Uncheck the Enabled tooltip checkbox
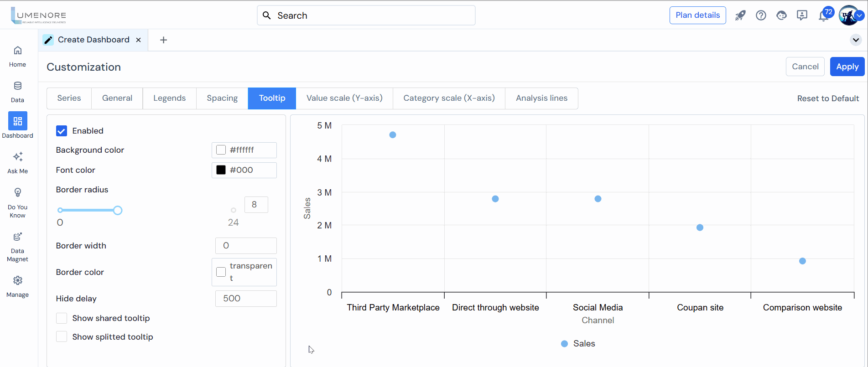This screenshot has width=868, height=367. click(x=62, y=131)
